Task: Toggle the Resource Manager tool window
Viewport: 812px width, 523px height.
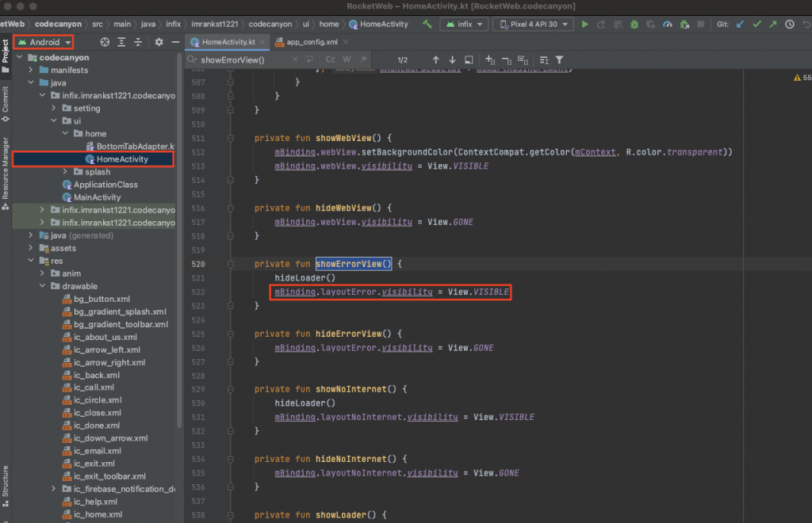Action: [x=6, y=174]
